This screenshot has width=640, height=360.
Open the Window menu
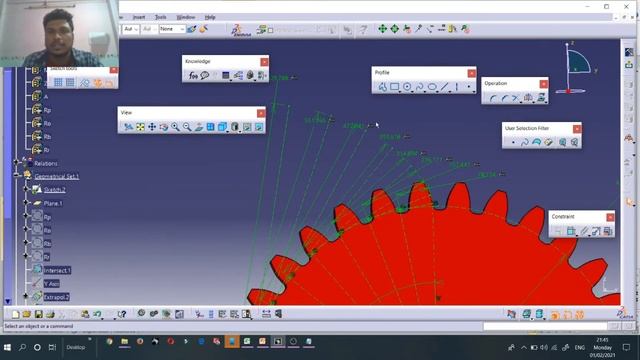click(186, 17)
